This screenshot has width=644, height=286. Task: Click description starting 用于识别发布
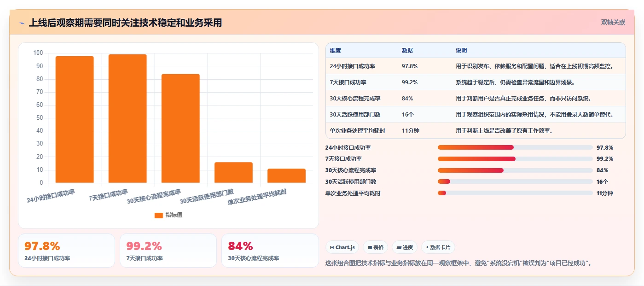pyautogui.click(x=535, y=66)
